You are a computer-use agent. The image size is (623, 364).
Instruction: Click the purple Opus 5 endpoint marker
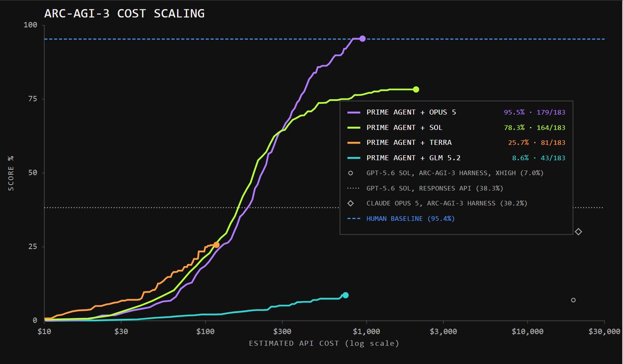362,39
